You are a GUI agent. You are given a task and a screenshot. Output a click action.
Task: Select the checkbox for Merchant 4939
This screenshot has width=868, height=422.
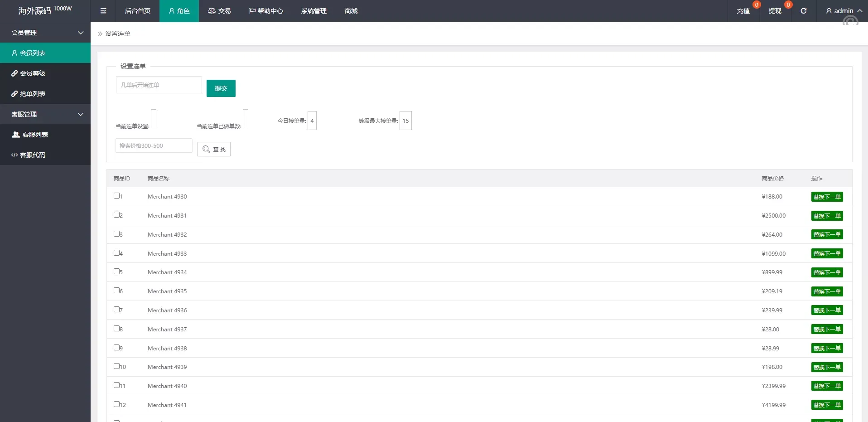116,366
